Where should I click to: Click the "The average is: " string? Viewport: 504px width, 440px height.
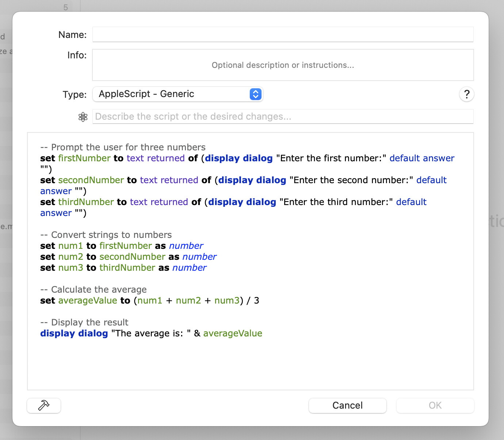[x=151, y=333]
